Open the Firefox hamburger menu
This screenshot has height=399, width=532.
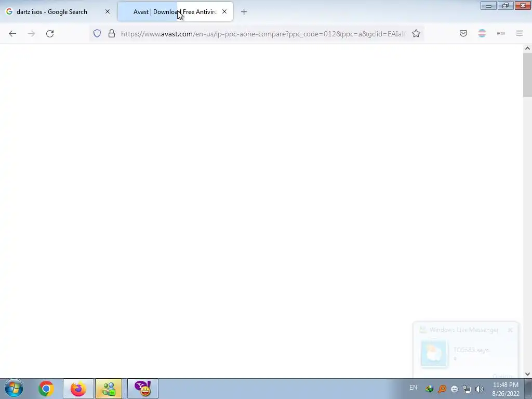tap(520, 33)
